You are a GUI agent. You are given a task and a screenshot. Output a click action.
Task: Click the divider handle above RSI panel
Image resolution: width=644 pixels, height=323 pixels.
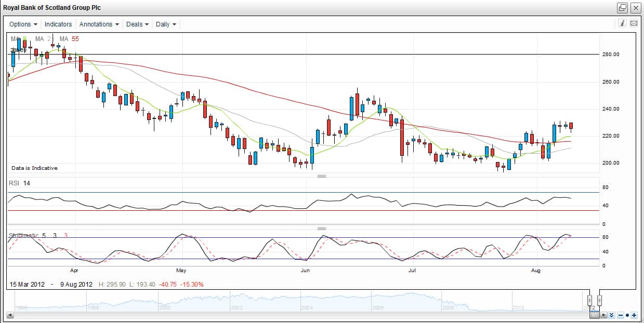point(321,176)
